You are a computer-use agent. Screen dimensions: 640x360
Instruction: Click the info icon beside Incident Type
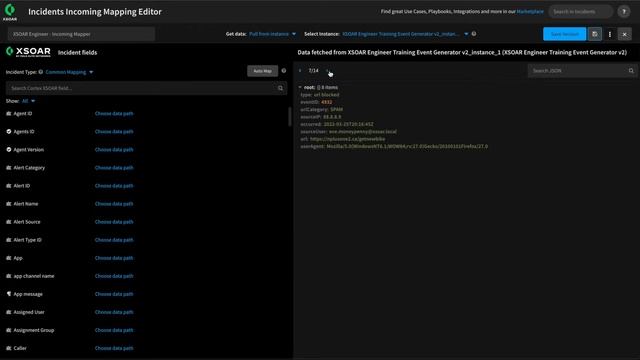(x=40, y=72)
